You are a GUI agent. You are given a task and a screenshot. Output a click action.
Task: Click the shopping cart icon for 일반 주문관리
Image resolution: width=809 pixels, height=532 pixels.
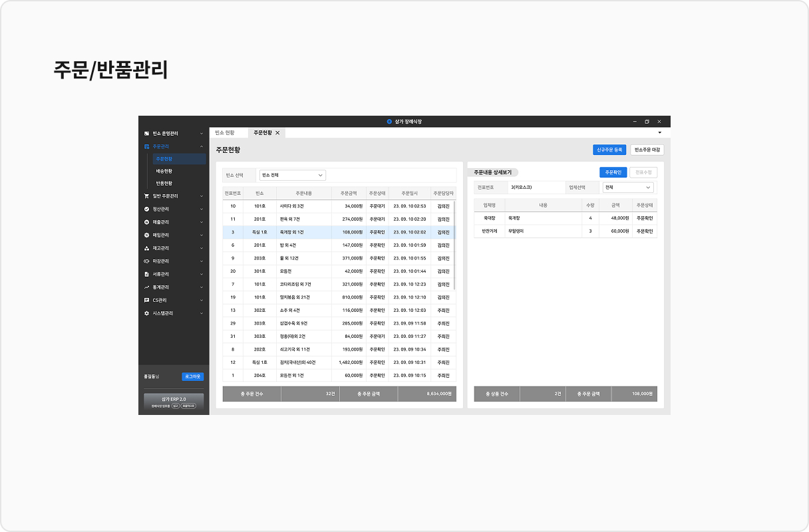pyautogui.click(x=146, y=196)
